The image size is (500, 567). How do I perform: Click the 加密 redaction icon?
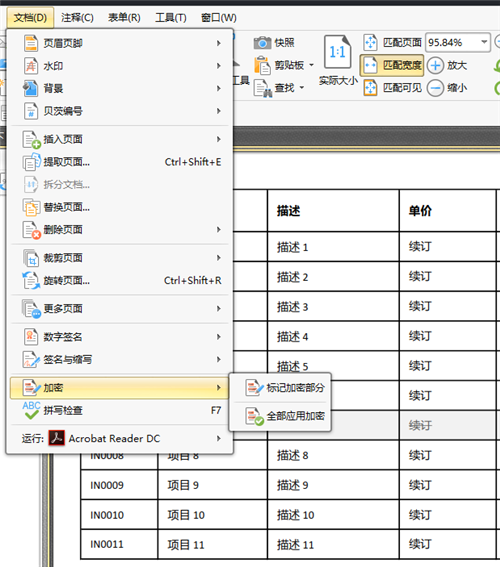coord(31,388)
